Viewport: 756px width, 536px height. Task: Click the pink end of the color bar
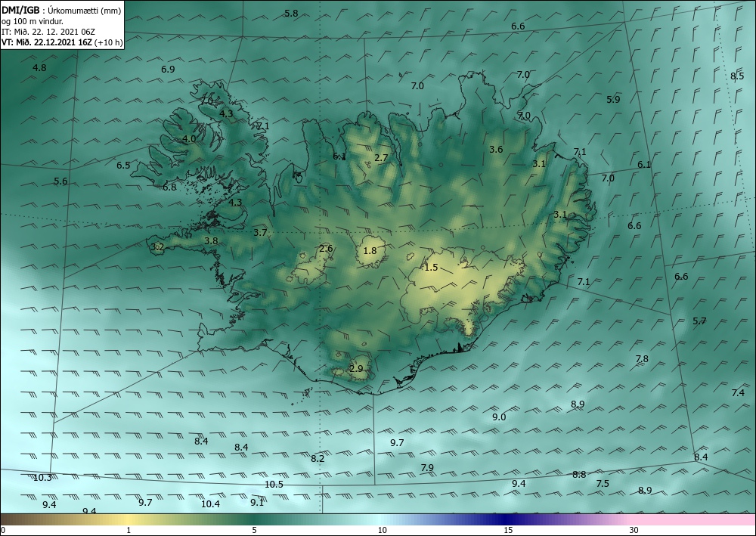(x=694, y=519)
